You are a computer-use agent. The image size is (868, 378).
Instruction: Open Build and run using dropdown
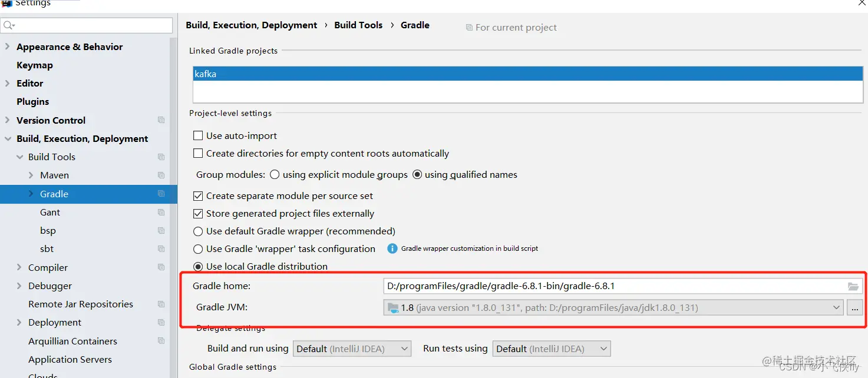(352, 349)
